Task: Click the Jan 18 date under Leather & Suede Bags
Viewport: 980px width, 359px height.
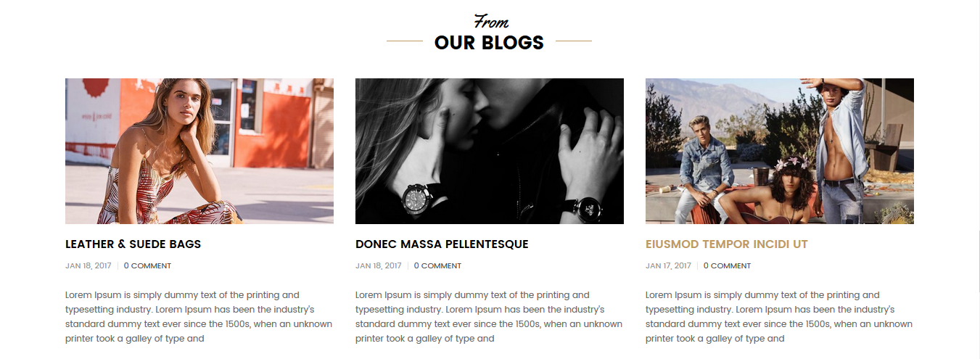Action: 88,266
